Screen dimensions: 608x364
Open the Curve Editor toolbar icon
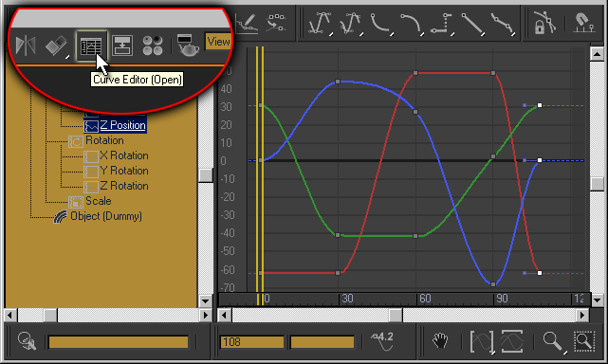tap(91, 45)
